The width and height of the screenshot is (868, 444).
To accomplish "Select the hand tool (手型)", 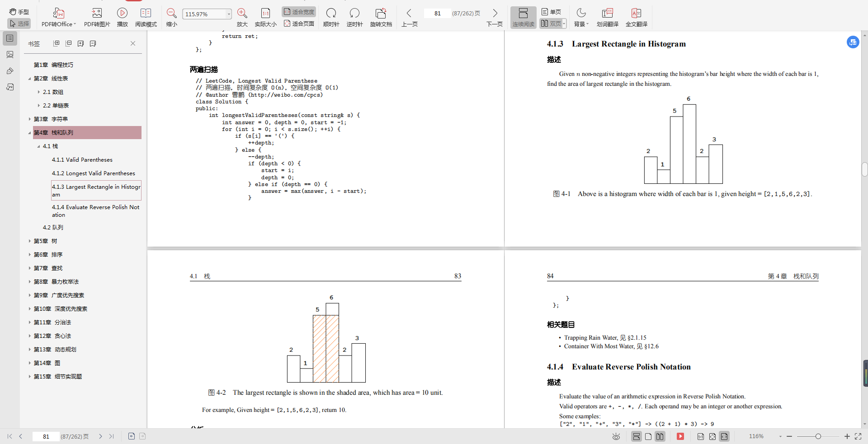I will (x=19, y=12).
